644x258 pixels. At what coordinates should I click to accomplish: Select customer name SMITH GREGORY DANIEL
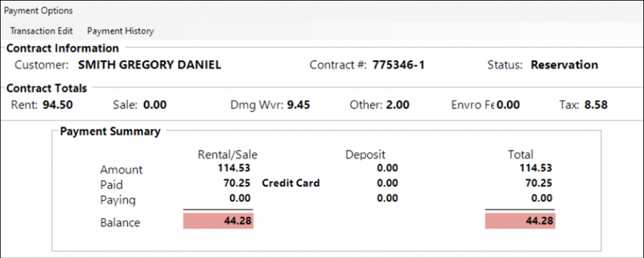click(x=149, y=64)
